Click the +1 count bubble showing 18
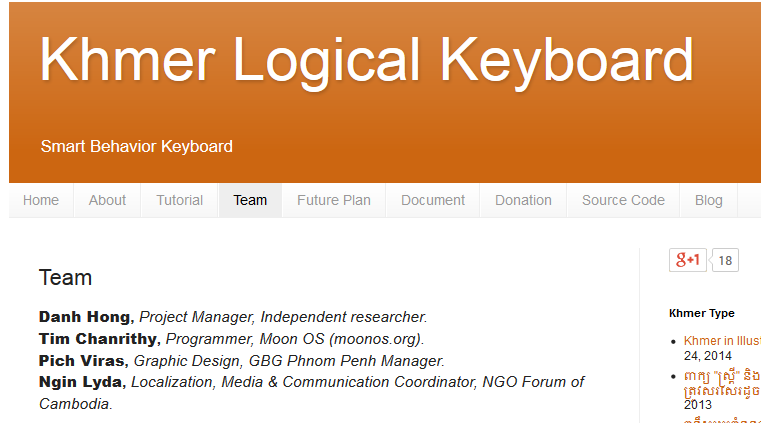Image resolution: width=761 pixels, height=423 pixels. tap(725, 261)
